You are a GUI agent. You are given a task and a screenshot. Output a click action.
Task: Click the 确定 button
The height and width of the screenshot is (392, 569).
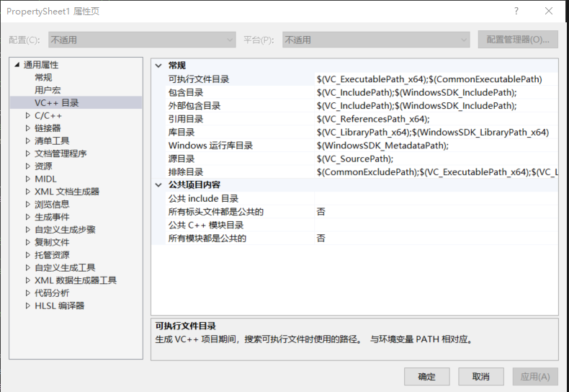tap(426, 376)
